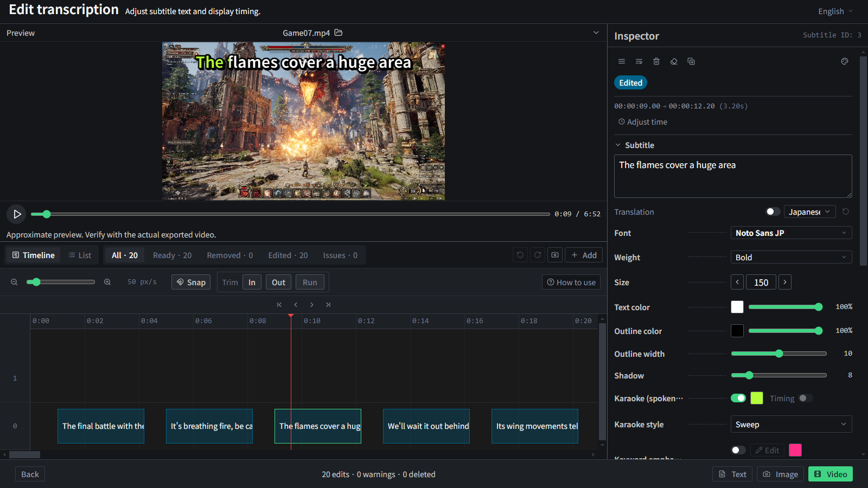Image resolution: width=868 pixels, height=488 pixels.
Task: Click the trim Out button
Action: point(278,282)
